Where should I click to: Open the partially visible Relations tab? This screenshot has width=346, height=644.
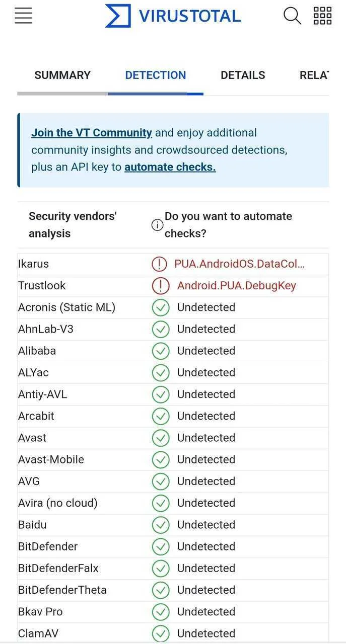314,75
